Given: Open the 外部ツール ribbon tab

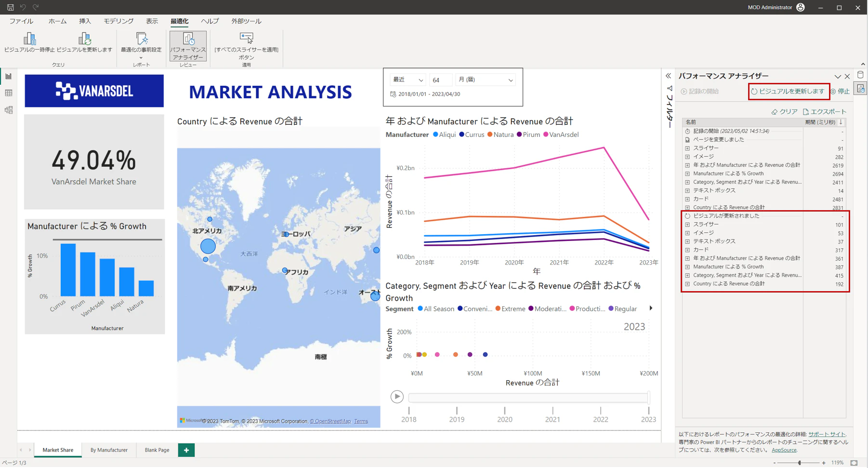Looking at the screenshot, I should click(x=246, y=21).
